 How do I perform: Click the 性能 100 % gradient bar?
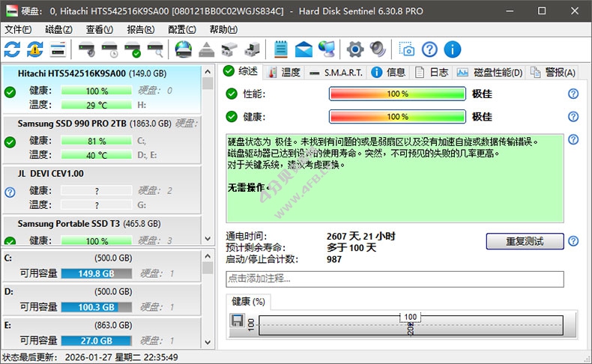pyautogui.click(x=398, y=94)
